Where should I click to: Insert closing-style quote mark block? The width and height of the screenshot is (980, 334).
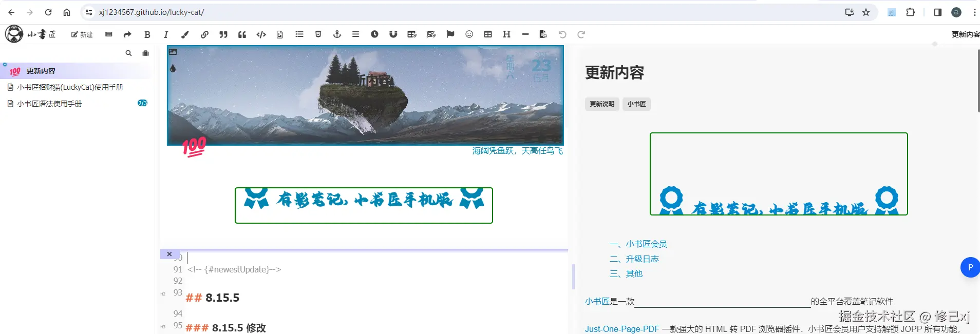click(x=223, y=34)
